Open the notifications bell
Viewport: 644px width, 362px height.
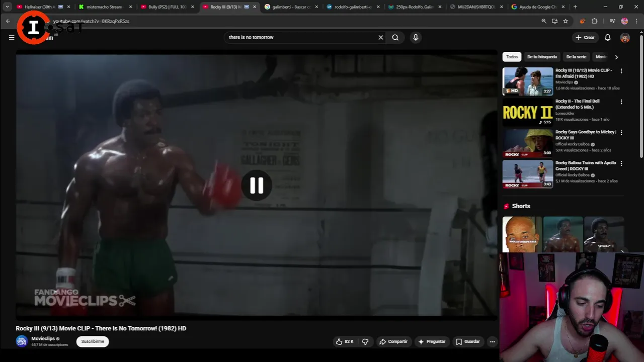608,37
